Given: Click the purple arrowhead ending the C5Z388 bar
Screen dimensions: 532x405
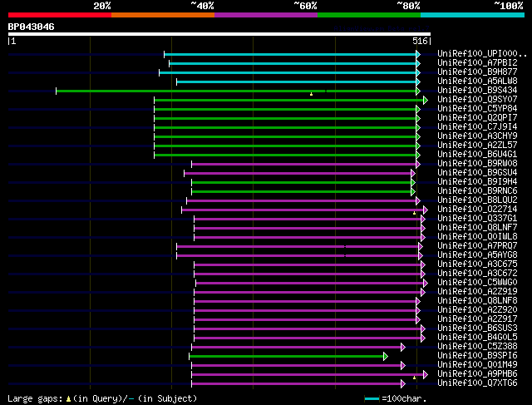Looking at the screenshot, I should [x=402, y=348].
